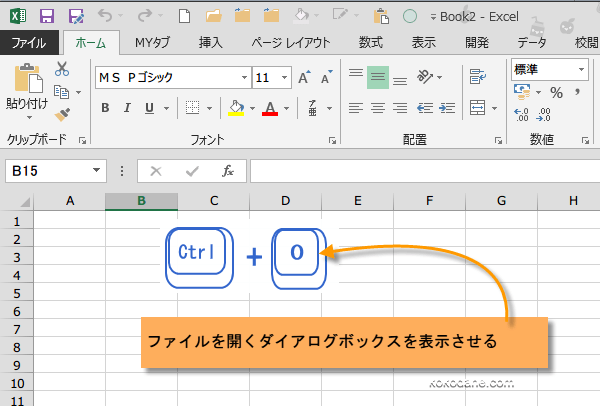Click the Format Painter brush icon
The image size is (600, 406).
(62, 114)
